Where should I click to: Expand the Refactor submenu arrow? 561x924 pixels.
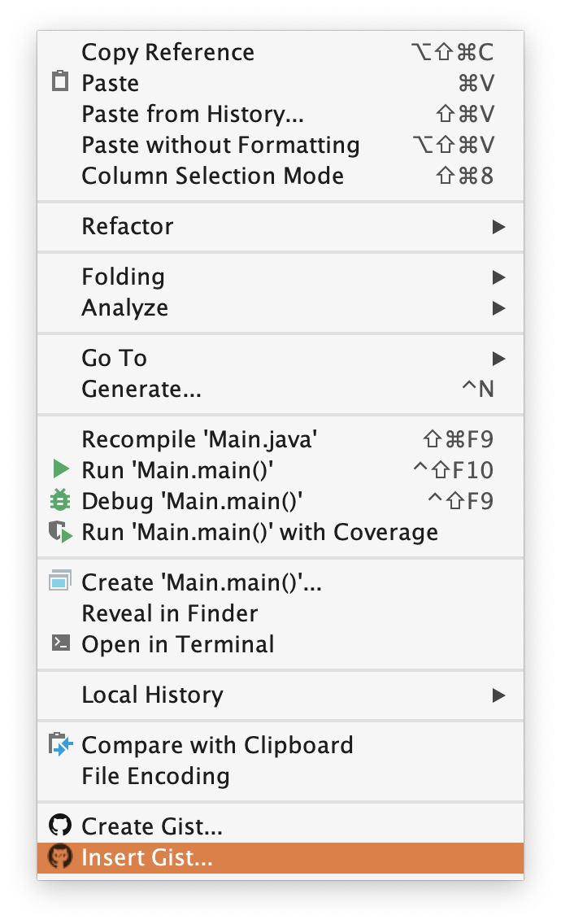[x=498, y=226]
